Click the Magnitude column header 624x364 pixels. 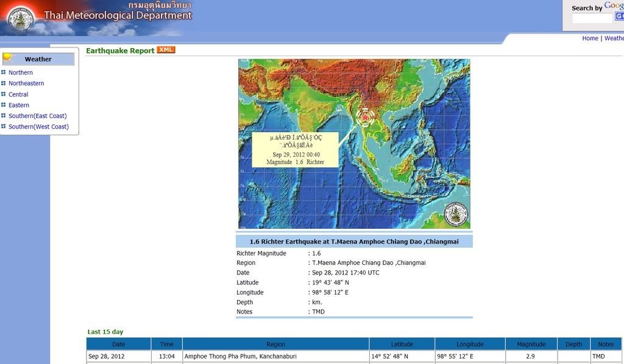[531, 344]
